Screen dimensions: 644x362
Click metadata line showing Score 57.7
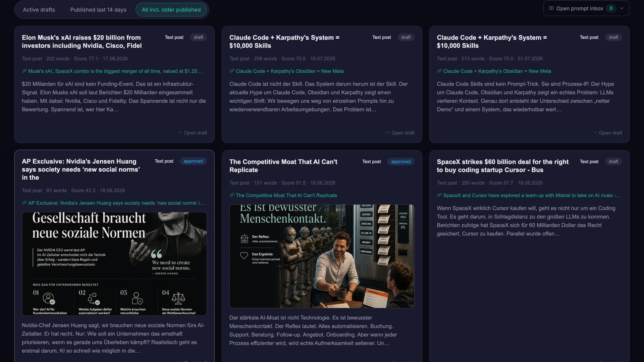[490, 183]
